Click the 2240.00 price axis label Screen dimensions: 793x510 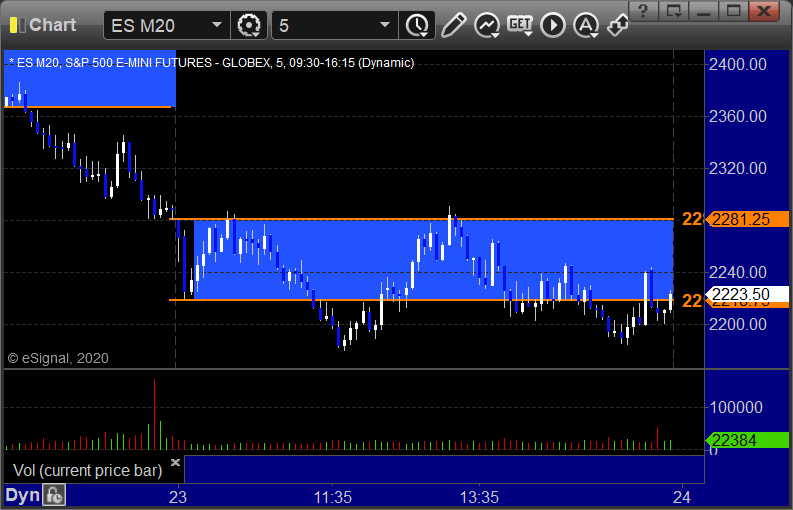737,272
